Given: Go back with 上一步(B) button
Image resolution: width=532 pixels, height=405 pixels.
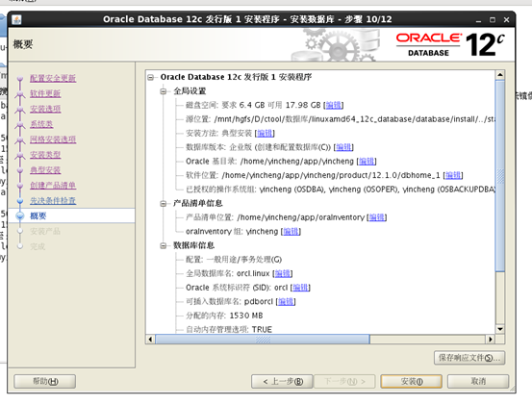Looking at the screenshot, I should (282, 382).
